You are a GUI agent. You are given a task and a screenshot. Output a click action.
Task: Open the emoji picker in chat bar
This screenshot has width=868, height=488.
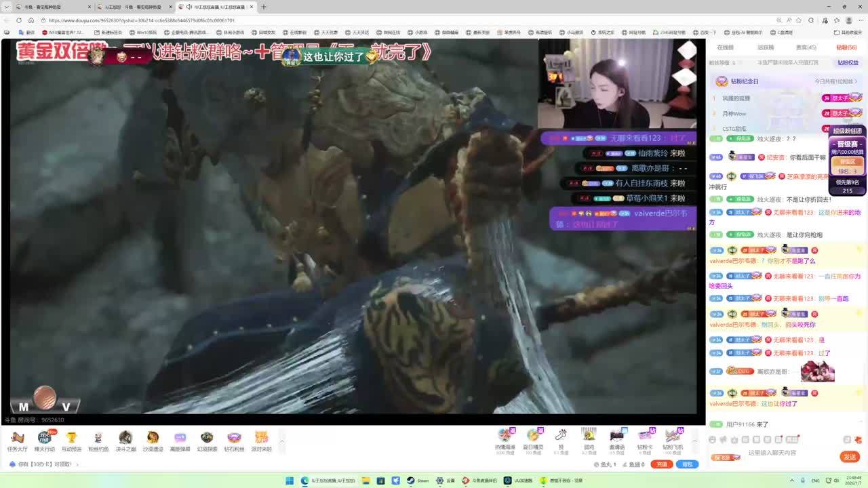tap(712, 440)
